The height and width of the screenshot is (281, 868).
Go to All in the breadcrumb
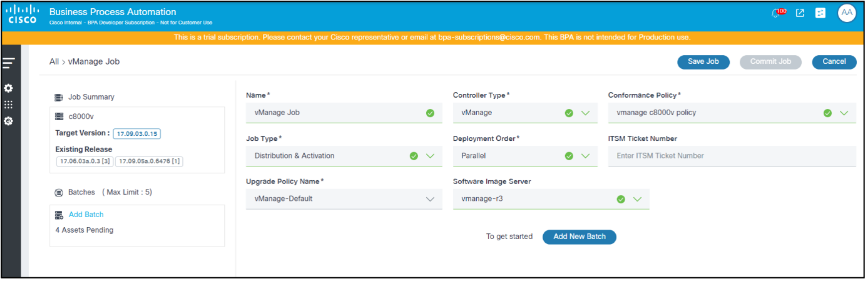54,62
